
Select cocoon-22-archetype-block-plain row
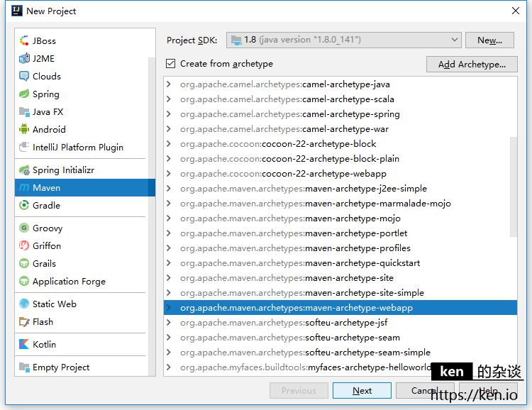tap(340, 158)
